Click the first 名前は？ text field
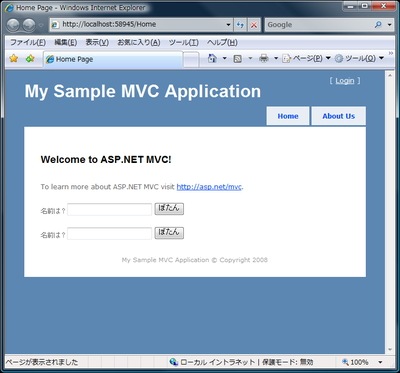 pyautogui.click(x=110, y=210)
